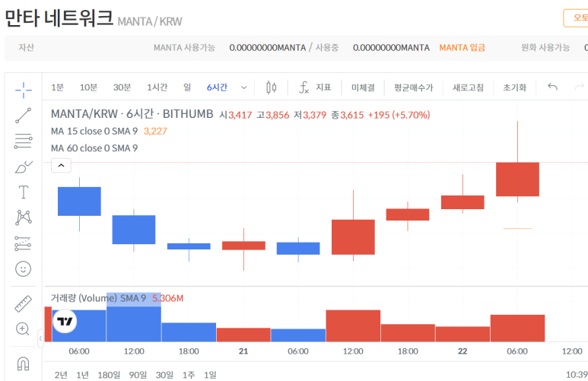Activate the zoom in tool

(x=23, y=329)
